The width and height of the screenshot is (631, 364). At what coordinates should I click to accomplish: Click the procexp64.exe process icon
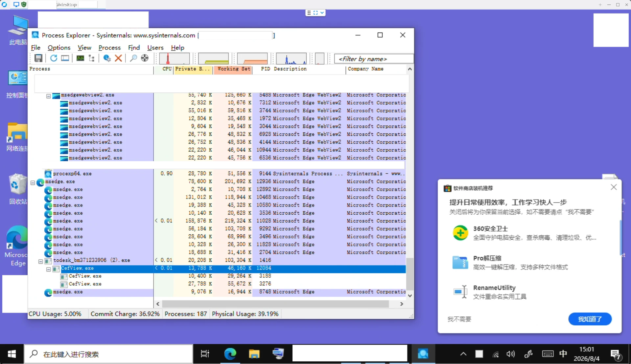(x=48, y=174)
